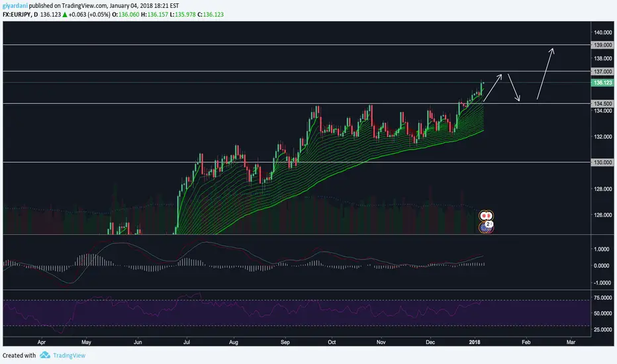Click the 2018 label on time axis
This screenshot has height=364, width=617.
coord(475,342)
